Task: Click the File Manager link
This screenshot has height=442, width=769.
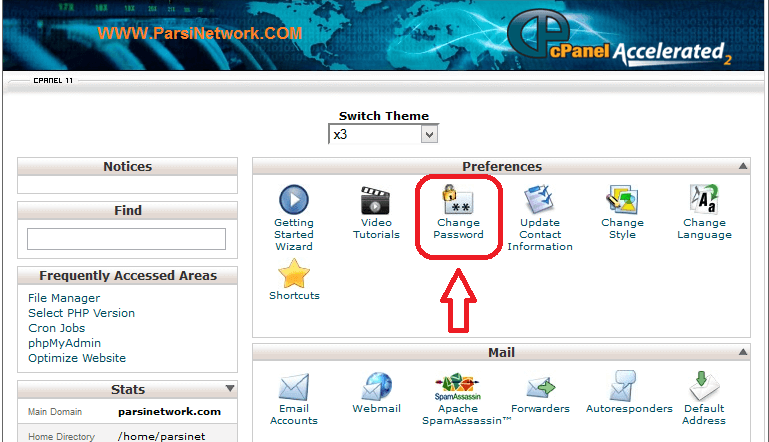Action: pyautogui.click(x=64, y=298)
